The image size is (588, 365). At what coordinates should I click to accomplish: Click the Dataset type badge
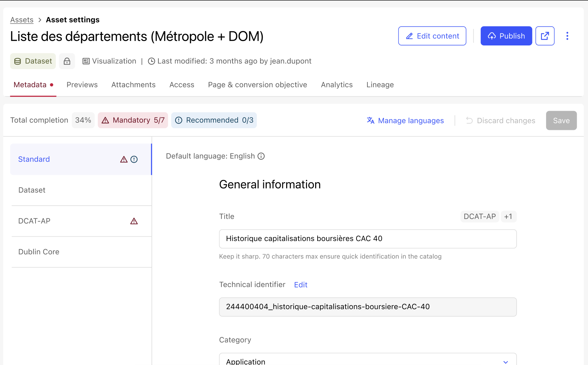33,61
